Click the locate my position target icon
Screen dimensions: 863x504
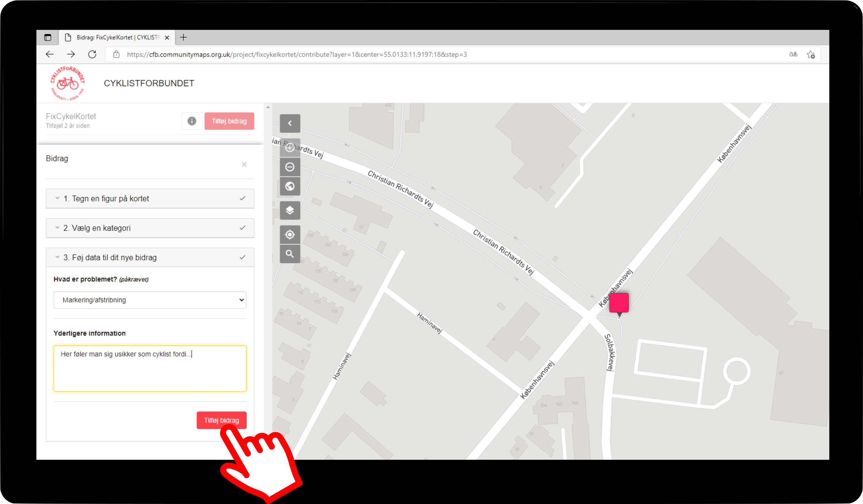coord(290,235)
